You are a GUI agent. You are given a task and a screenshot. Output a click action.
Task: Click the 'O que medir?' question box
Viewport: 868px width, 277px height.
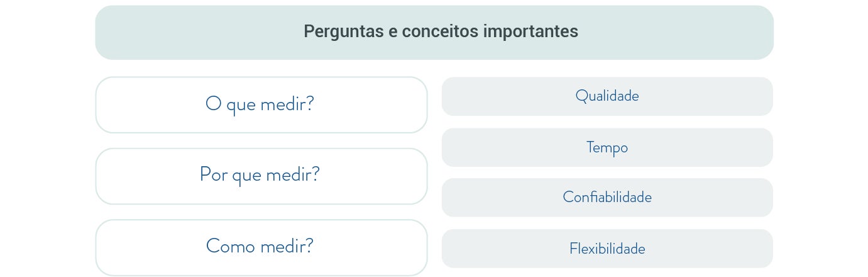(x=261, y=105)
